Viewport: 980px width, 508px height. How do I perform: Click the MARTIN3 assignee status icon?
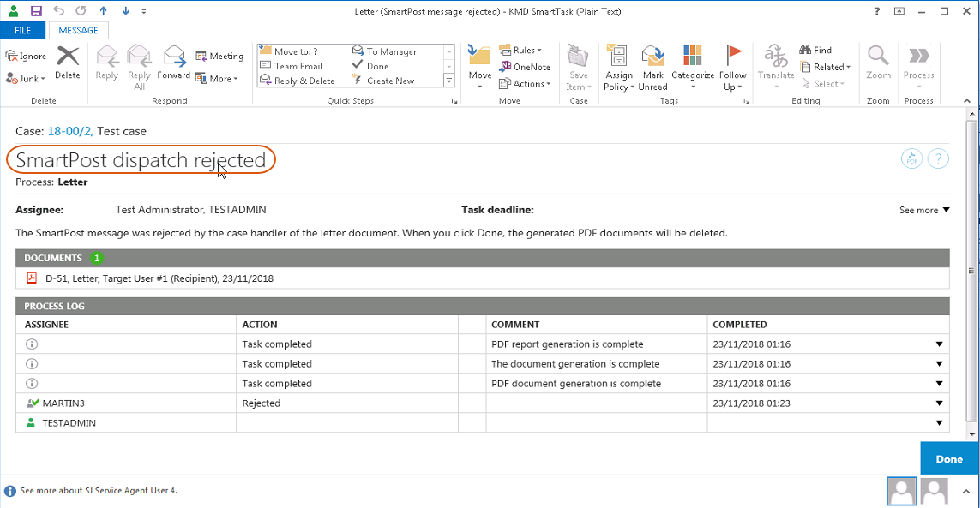coord(33,403)
